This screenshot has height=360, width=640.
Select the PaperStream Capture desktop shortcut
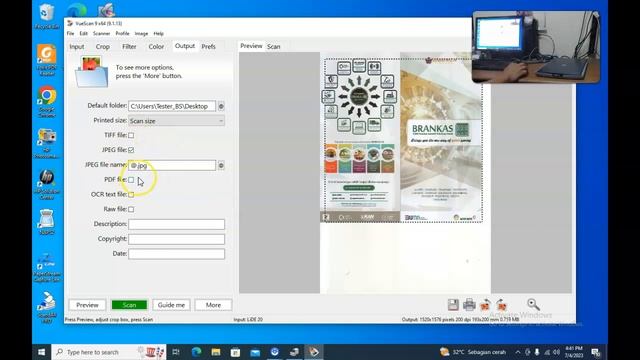pos(47,268)
